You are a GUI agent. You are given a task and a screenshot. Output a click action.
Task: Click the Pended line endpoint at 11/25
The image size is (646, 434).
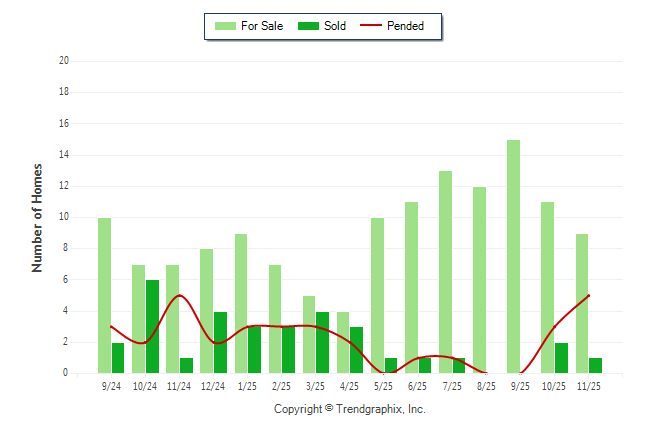(x=589, y=295)
